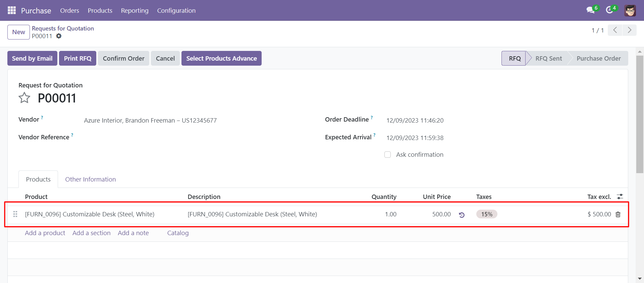
Task: Mark P00011 as favorite with star
Action: pyautogui.click(x=24, y=98)
